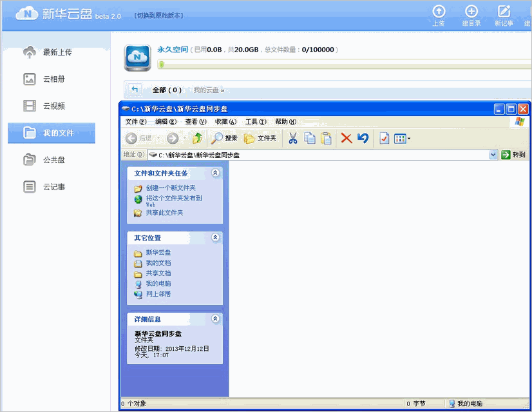The image size is (532, 412).
Task: Click the Up folder icon in toolbar
Action: pyautogui.click(x=198, y=138)
